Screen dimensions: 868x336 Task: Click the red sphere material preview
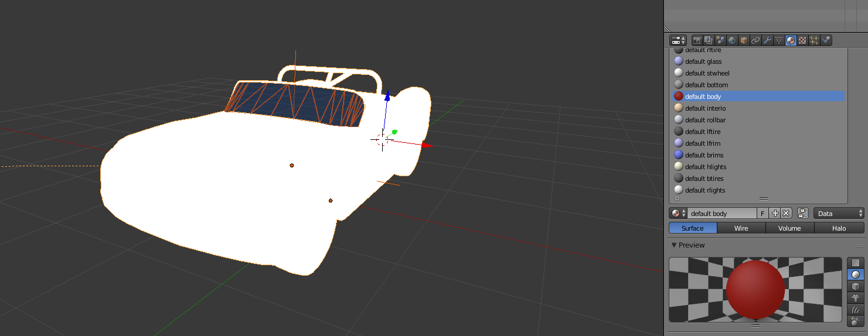pyautogui.click(x=755, y=290)
